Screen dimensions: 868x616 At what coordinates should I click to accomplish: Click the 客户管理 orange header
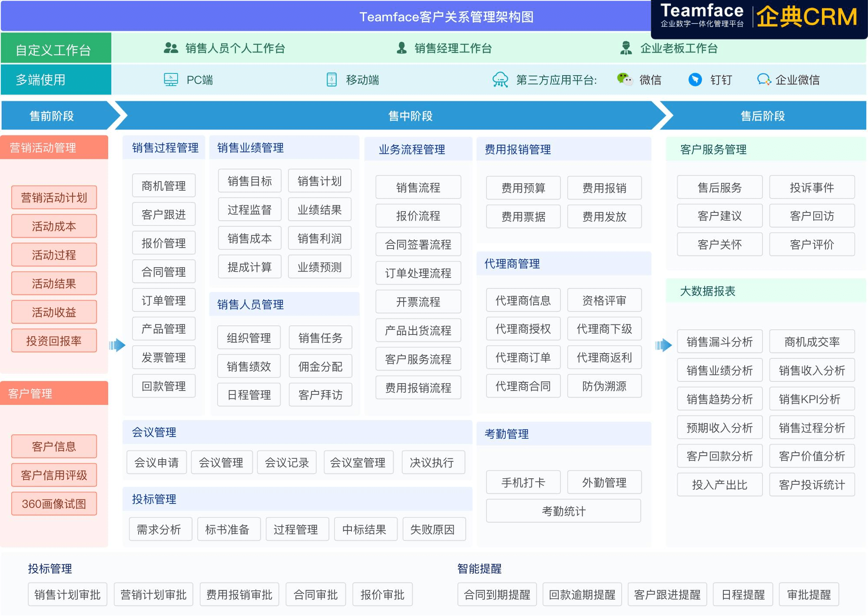pos(54,393)
